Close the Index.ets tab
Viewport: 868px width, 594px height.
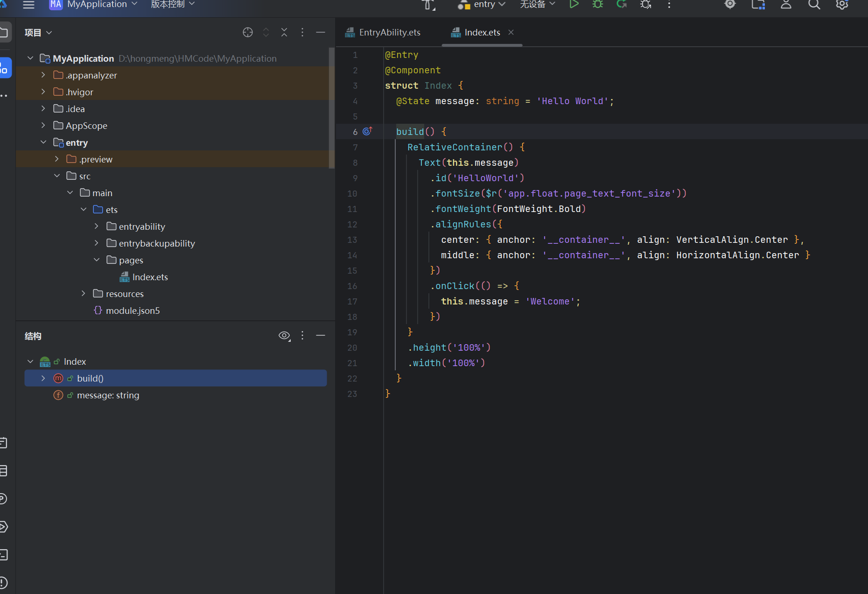511,32
